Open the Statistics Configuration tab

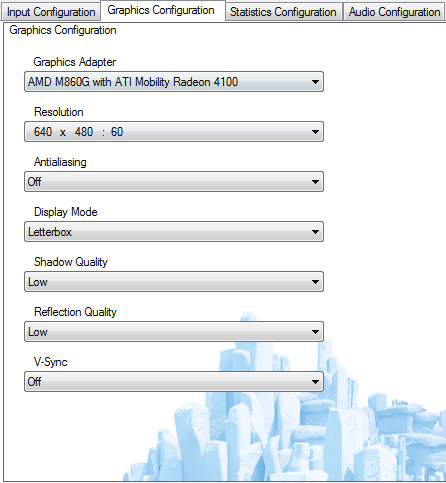[x=284, y=12]
